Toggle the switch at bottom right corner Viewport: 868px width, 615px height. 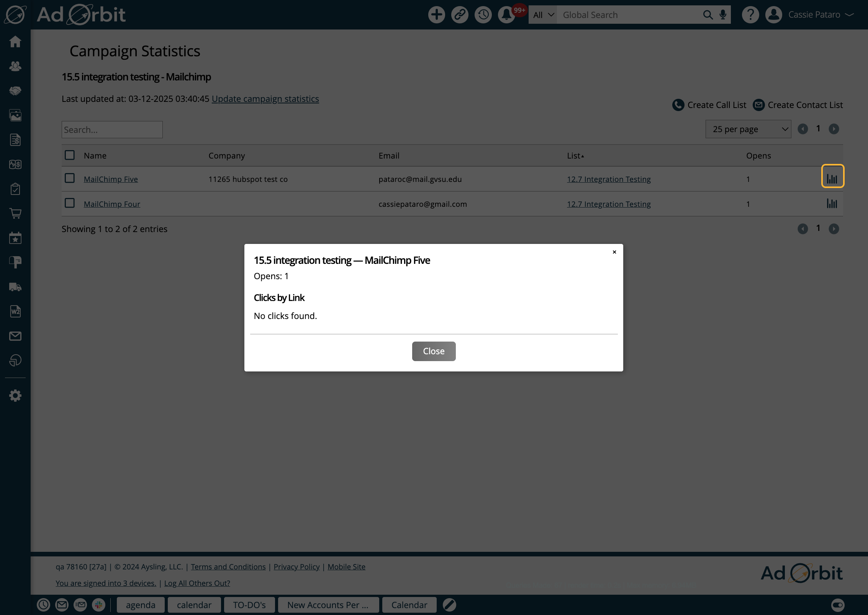tap(837, 605)
